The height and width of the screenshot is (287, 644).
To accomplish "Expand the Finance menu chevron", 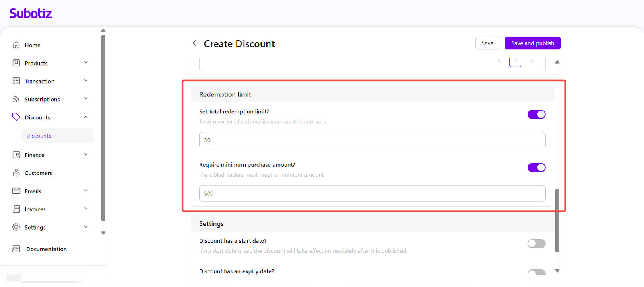I will (x=86, y=155).
